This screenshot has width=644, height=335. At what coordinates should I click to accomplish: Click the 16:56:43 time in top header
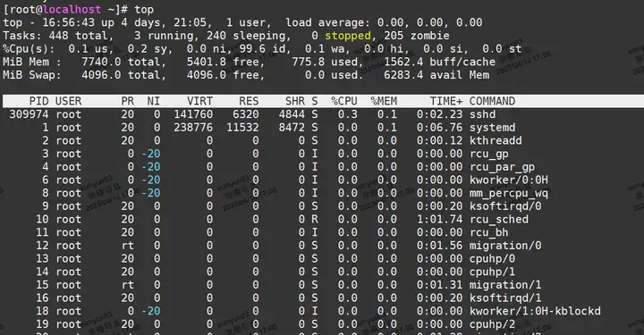point(69,22)
